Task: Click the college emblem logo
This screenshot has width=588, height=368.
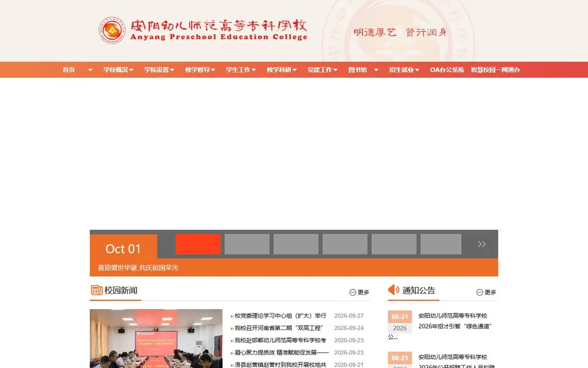Action: [111, 30]
